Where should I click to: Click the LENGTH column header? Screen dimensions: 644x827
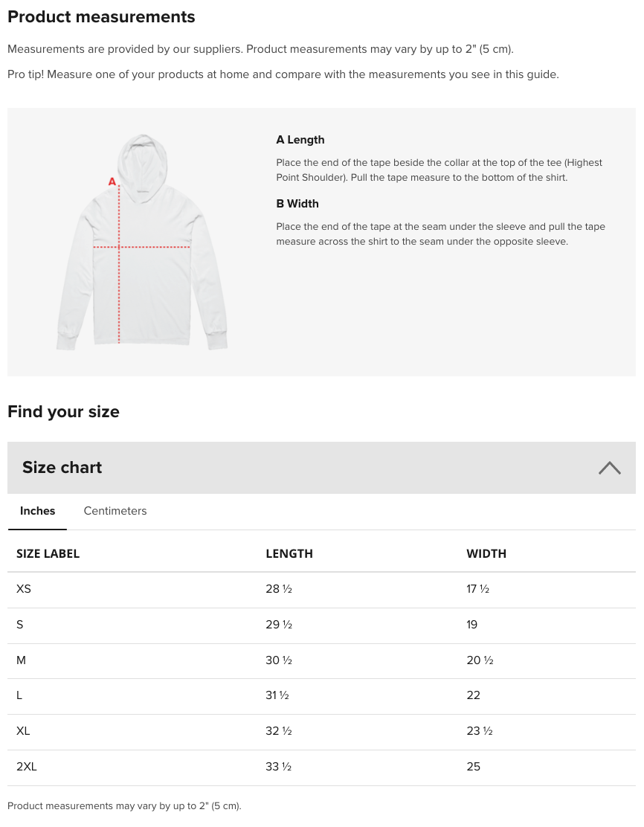point(289,553)
